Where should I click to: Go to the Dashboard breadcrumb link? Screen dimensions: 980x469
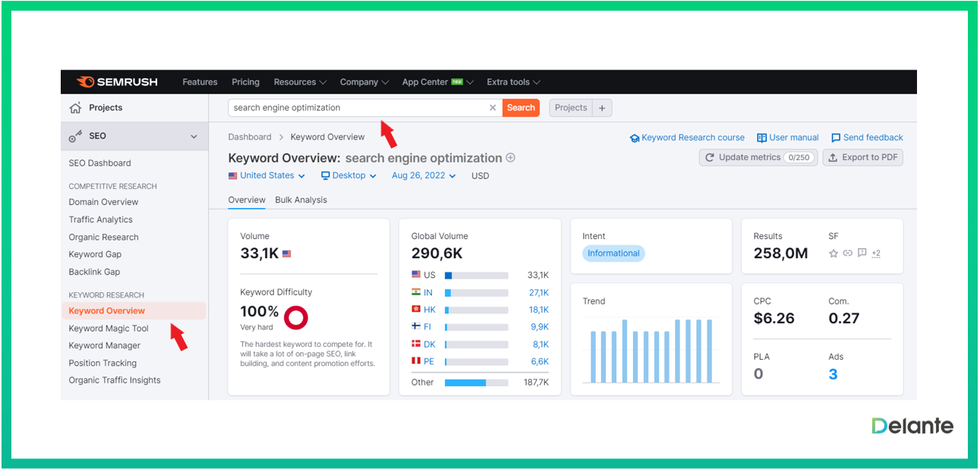250,137
